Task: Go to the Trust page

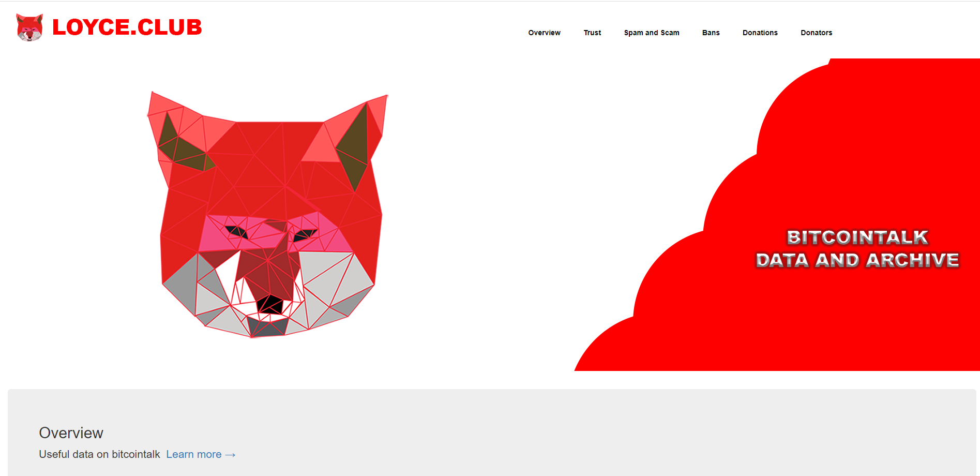Action: pyautogui.click(x=592, y=33)
